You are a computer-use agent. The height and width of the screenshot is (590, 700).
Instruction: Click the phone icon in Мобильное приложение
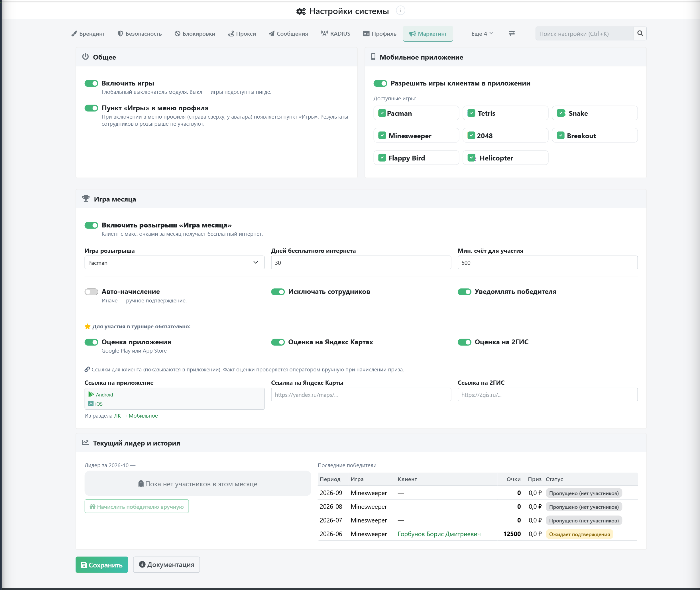coord(373,57)
